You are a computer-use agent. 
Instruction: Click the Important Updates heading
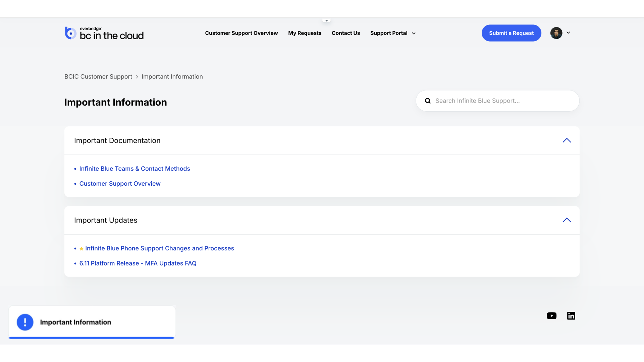coord(106,221)
